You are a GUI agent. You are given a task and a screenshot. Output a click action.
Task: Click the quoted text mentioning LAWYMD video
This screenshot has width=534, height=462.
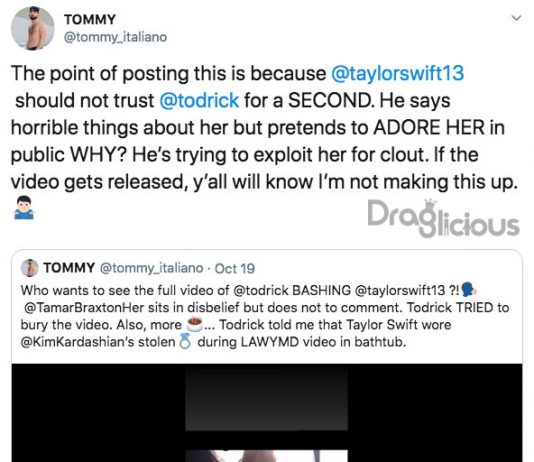tap(302, 342)
